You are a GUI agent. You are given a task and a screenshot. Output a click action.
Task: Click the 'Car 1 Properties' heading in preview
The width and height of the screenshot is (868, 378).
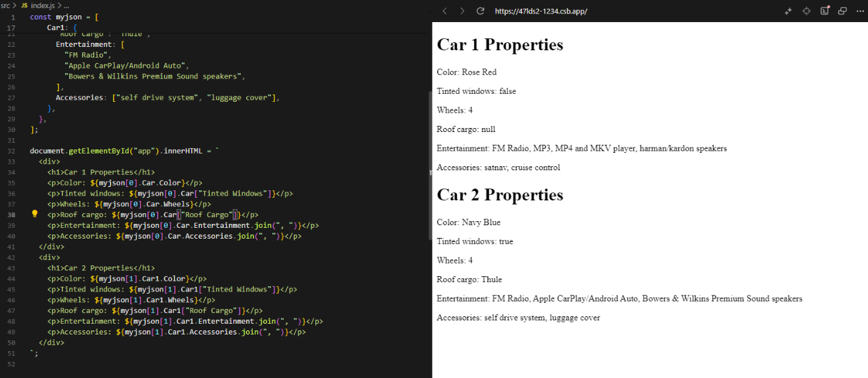(500, 45)
